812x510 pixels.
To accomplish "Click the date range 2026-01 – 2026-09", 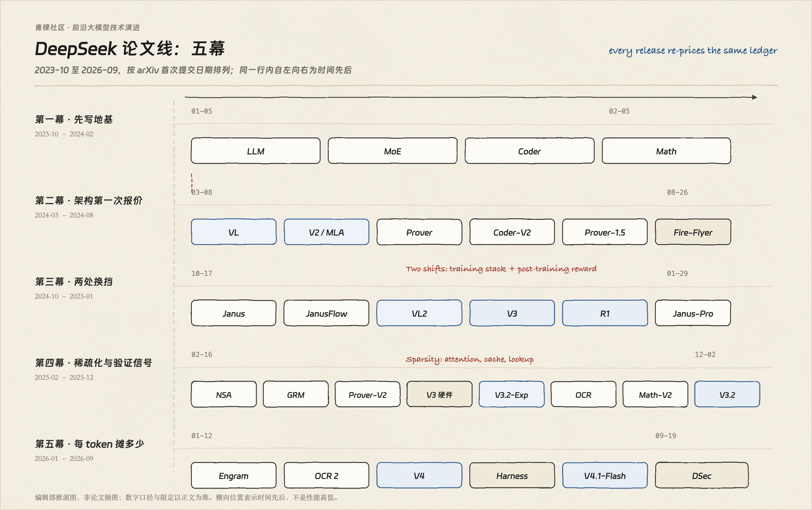I will click(x=64, y=459).
